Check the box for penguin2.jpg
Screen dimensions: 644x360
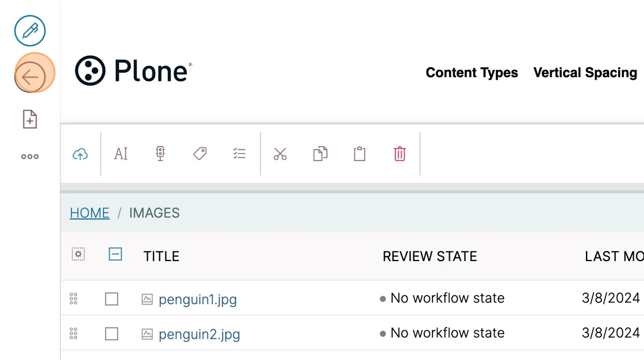click(x=112, y=334)
